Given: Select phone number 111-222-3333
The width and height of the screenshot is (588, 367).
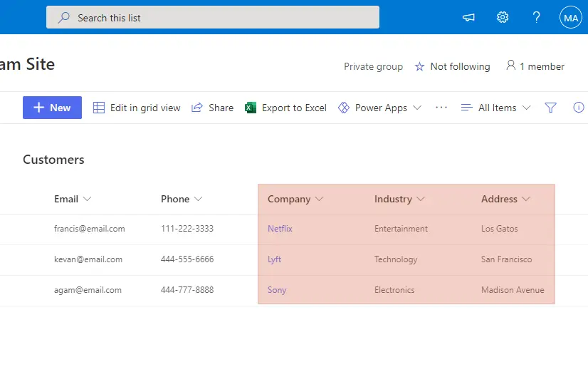Looking at the screenshot, I should [x=187, y=229].
